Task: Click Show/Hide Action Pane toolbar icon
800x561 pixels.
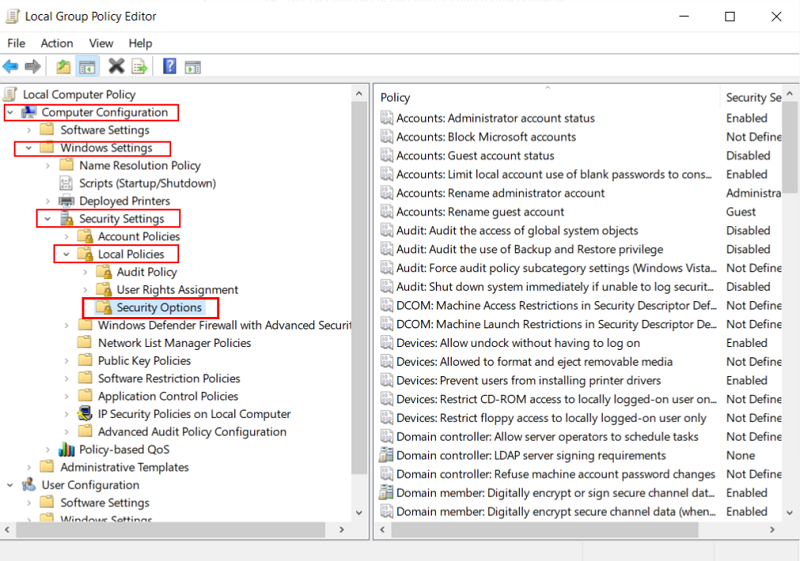Action: pyautogui.click(x=193, y=67)
